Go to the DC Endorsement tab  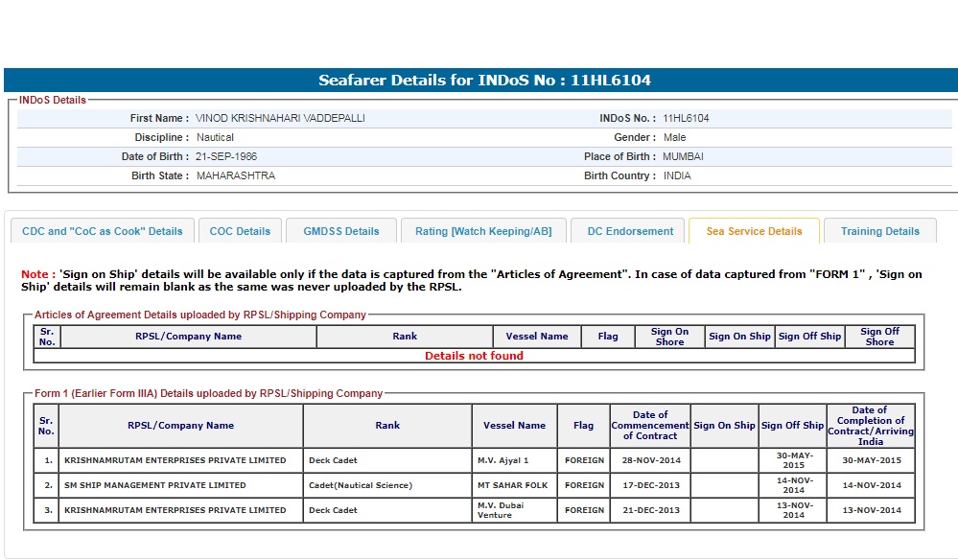630,231
